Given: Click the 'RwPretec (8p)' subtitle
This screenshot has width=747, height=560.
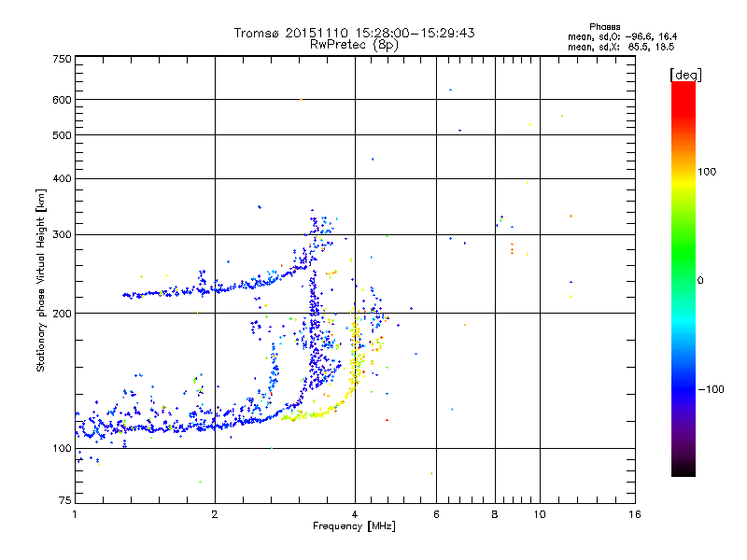Looking at the screenshot, I should click(354, 45).
